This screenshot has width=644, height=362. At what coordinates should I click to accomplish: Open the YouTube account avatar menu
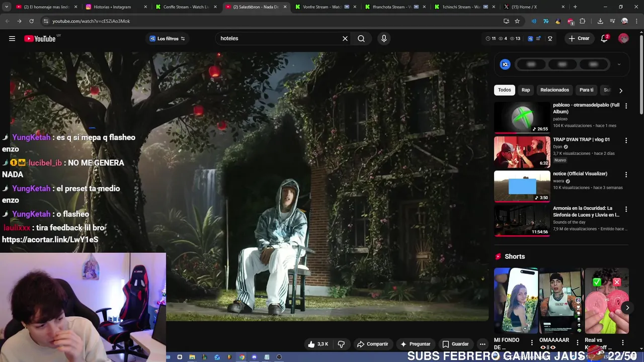pos(623,39)
